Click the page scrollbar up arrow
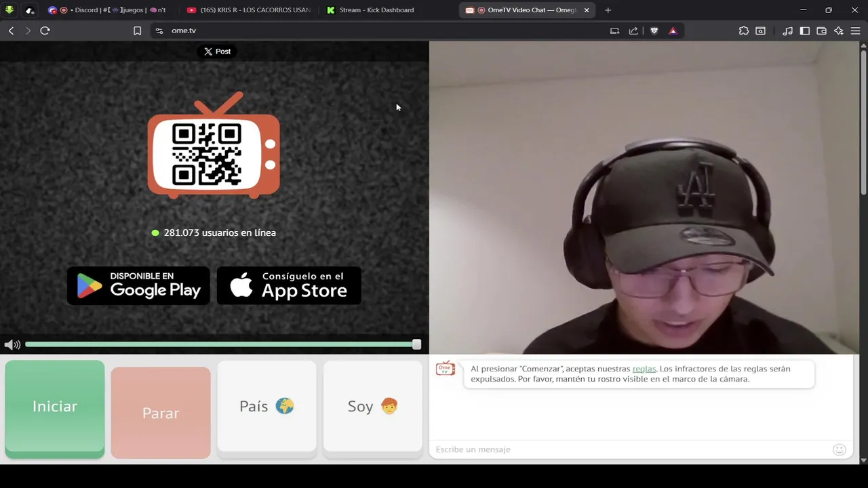 [x=863, y=45]
